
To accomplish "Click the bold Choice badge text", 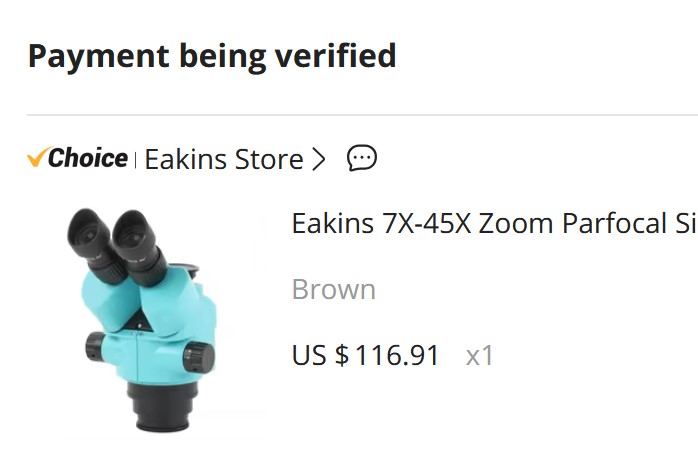I will 88,158.
